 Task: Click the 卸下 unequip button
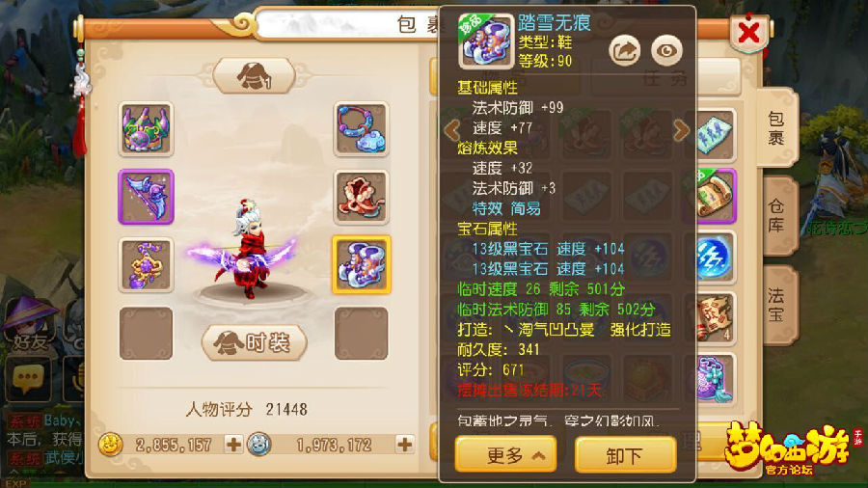[x=626, y=455]
